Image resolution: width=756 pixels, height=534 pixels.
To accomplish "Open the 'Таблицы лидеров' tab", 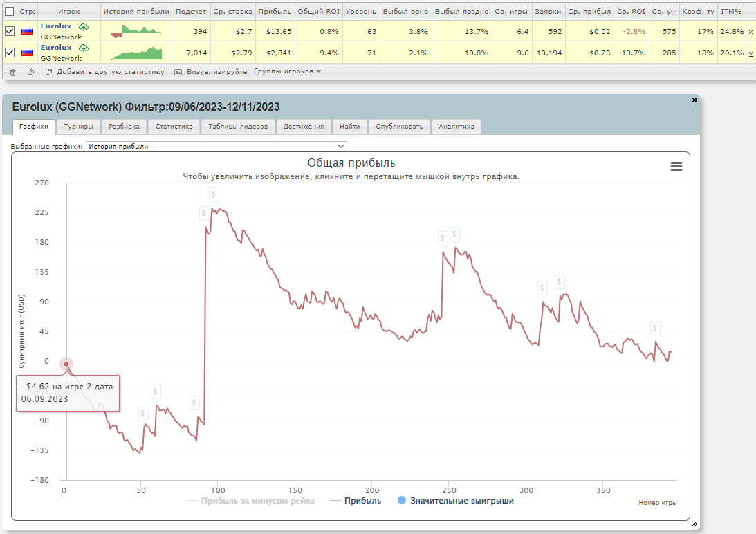I will [238, 127].
